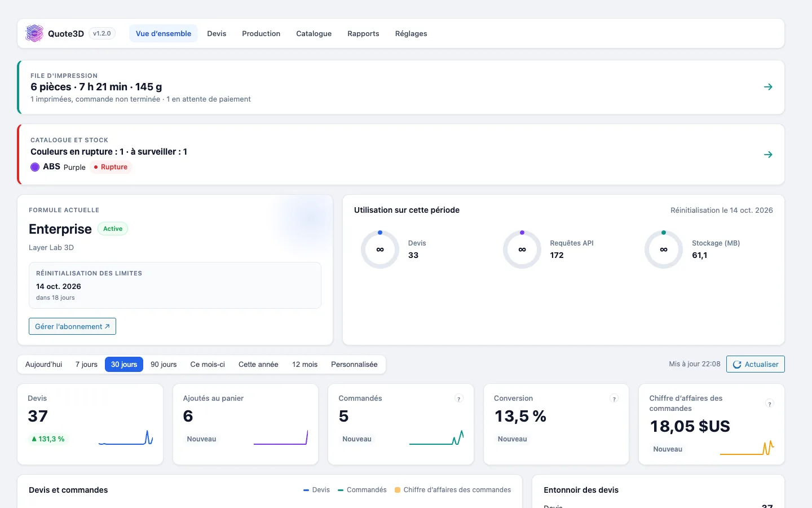Choose the Personnalisée date range

[x=354, y=364]
